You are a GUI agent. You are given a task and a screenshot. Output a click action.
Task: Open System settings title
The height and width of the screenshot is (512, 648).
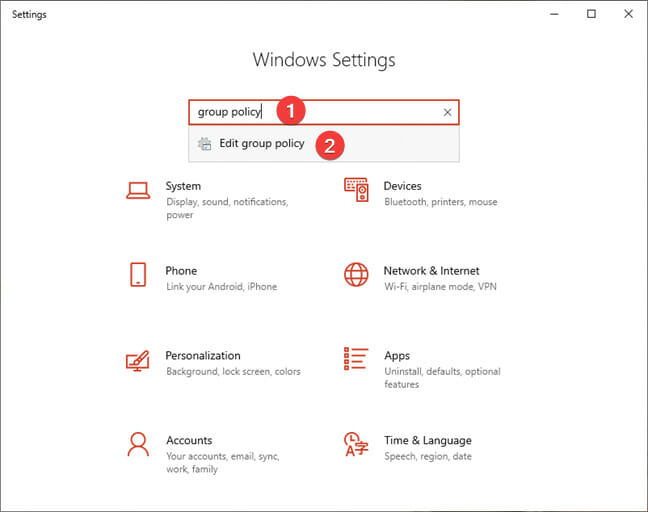[x=183, y=186]
